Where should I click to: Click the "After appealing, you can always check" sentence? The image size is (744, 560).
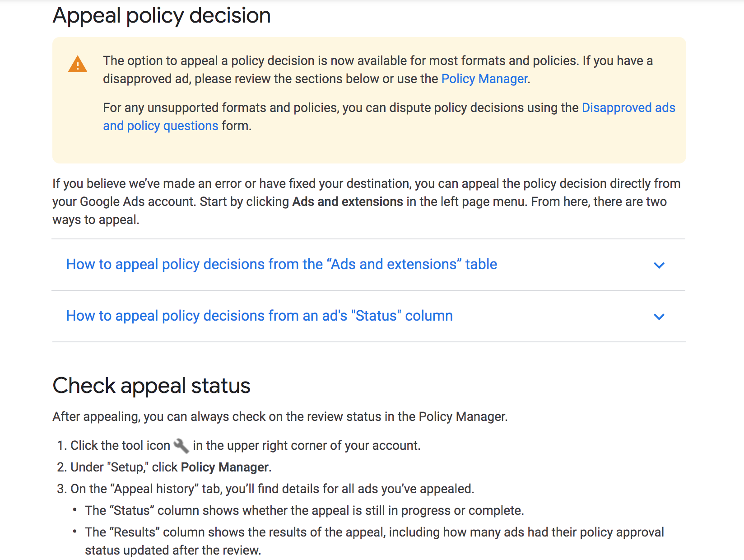[x=280, y=417]
